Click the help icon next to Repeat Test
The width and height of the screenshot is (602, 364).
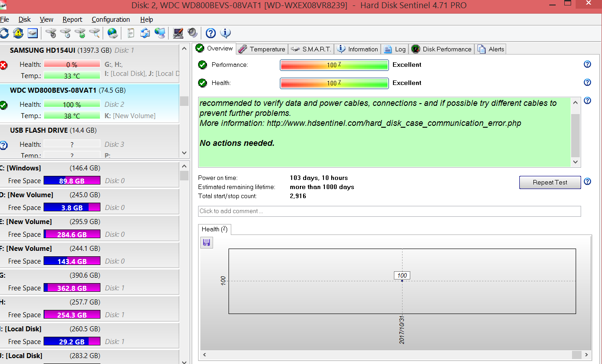click(x=587, y=182)
